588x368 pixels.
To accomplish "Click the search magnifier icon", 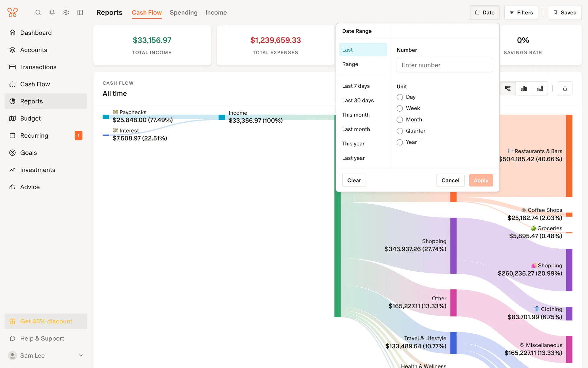I will pos(38,13).
